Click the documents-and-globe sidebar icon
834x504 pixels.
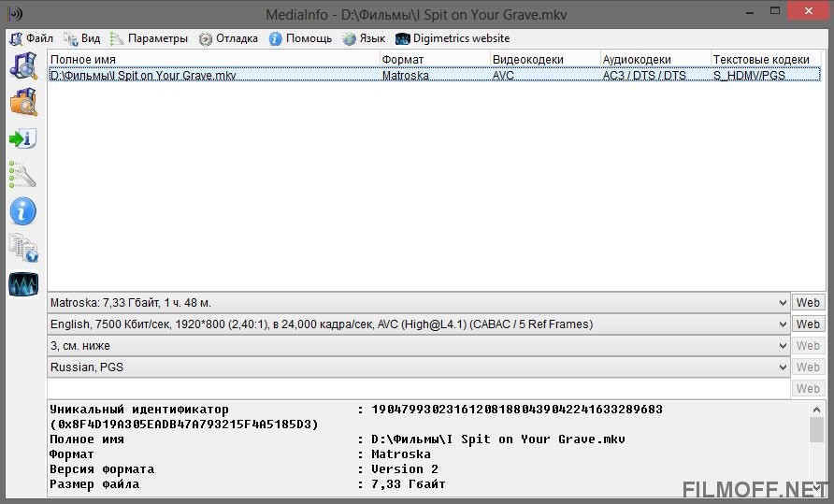[22, 248]
